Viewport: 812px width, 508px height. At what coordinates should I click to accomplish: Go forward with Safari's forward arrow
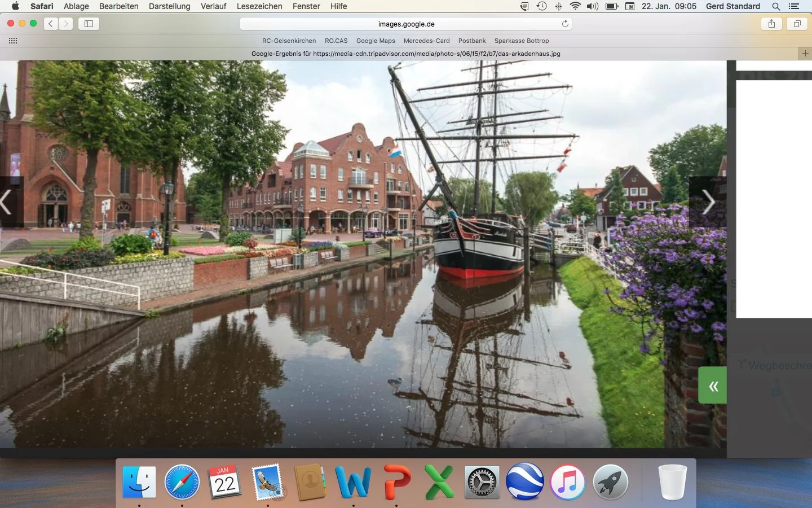(x=66, y=24)
